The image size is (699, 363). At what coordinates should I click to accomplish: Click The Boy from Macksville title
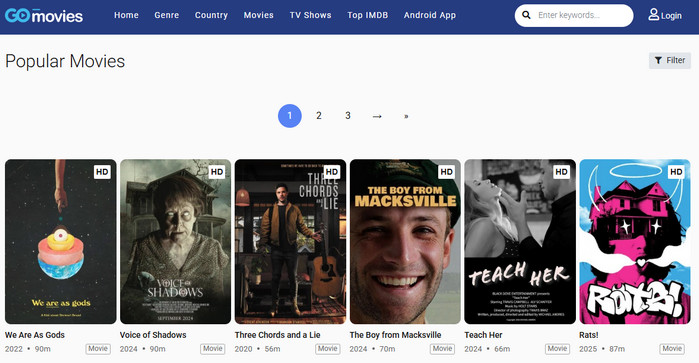[395, 335]
